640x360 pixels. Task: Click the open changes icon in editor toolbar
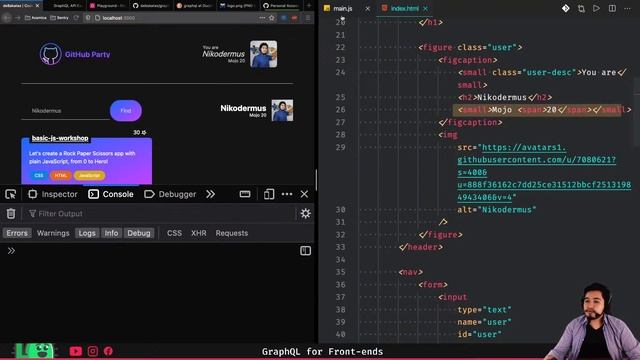point(581,8)
